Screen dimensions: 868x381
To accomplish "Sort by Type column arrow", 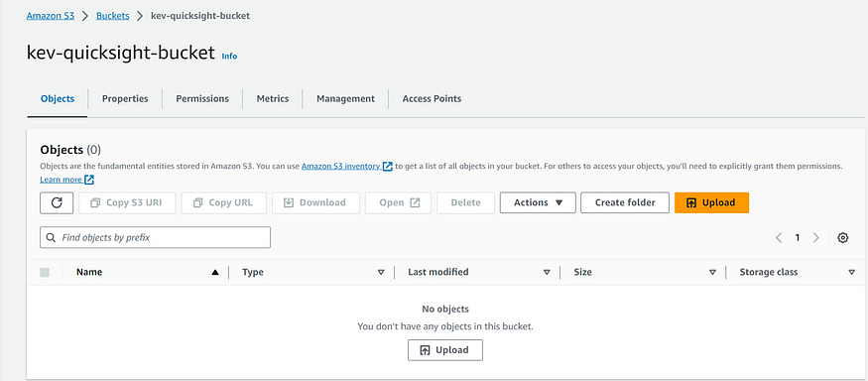I will coord(381,272).
